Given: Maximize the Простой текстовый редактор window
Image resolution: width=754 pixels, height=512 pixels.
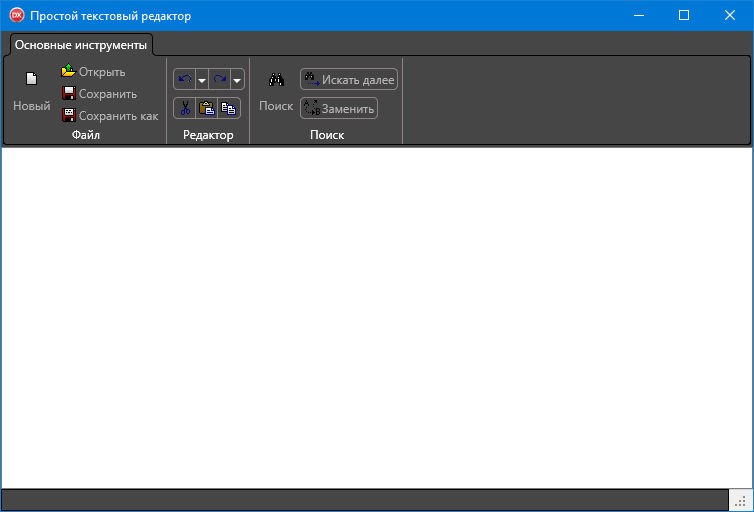Looking at the screenshot, I should point(684,15).
